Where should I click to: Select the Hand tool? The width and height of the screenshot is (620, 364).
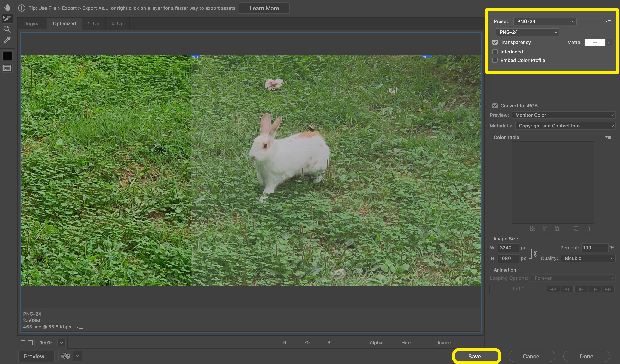coord(7,8)
